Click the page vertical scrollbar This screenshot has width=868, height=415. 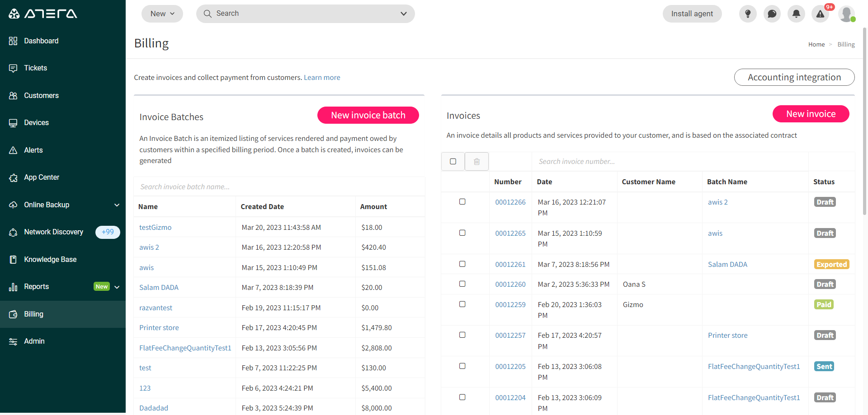tap(865, 122)
